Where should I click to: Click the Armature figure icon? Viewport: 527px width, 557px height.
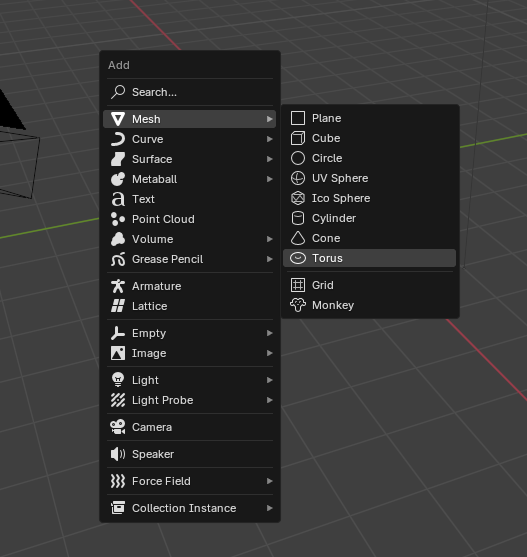click(x=118, y=286)
